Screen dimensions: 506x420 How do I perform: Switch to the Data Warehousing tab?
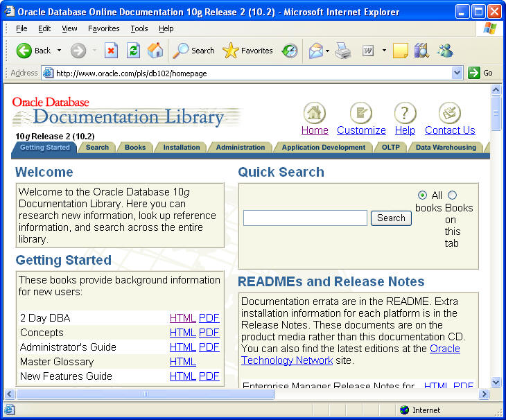point(446,148)
